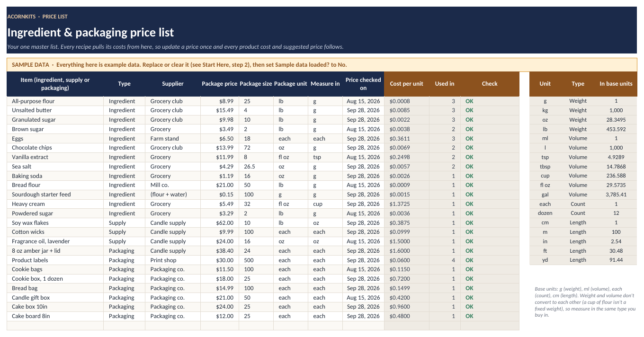This screenshot has width=644, height=337.
Task: Click the "dozen" unit cell
Action: [x=545, y=213]
